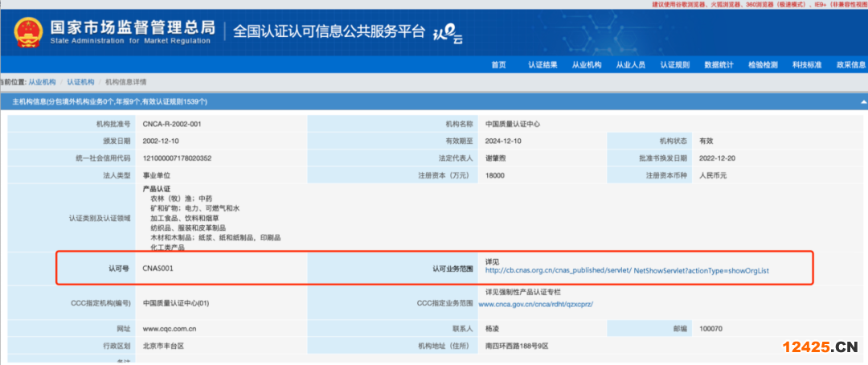Open the www.cnca.gov.cn CCC scope link
Image resolution: width=868 pixels, height=365 pixels.
[x=535, y=305]
